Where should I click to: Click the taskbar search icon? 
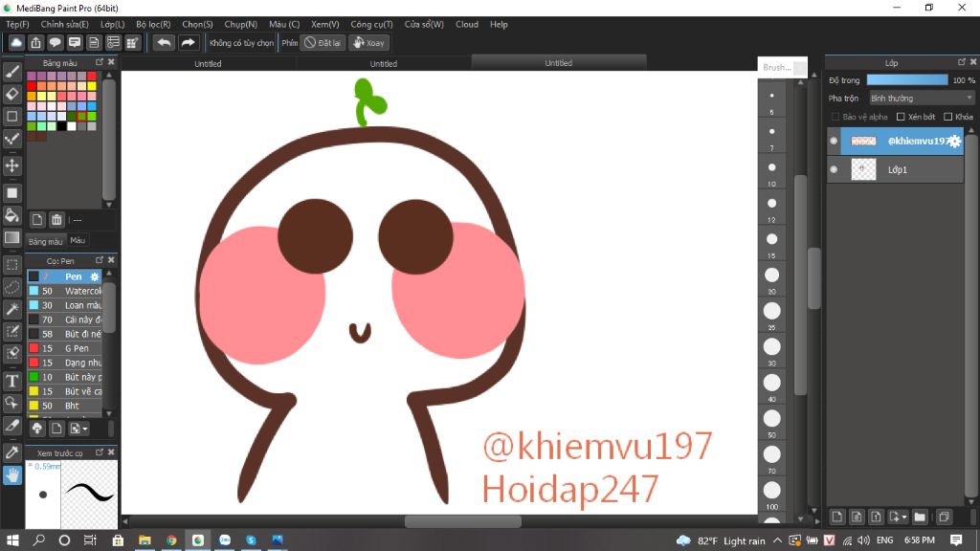38,540
